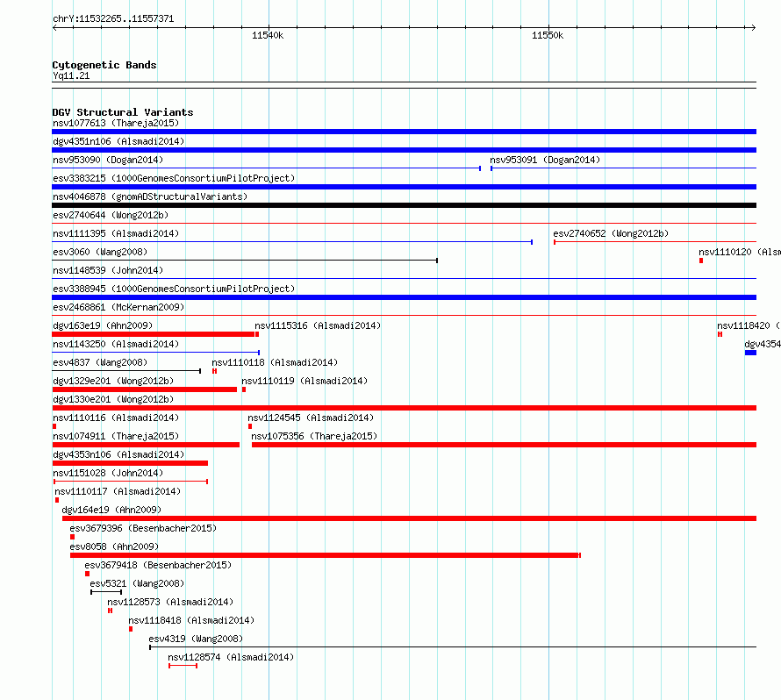Image resolution: width=781 pixels, height=700 pixels.
Task: Click the dgv164e19 (Ahn2009) label
Action: (x=111, y=510)
